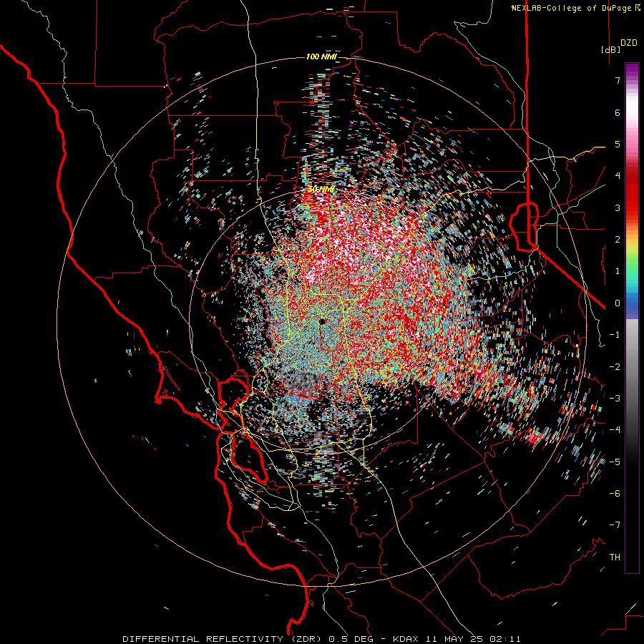Click the TH threshold label on scale
Screen dimensions: 644x644
(x=615, y=557)
